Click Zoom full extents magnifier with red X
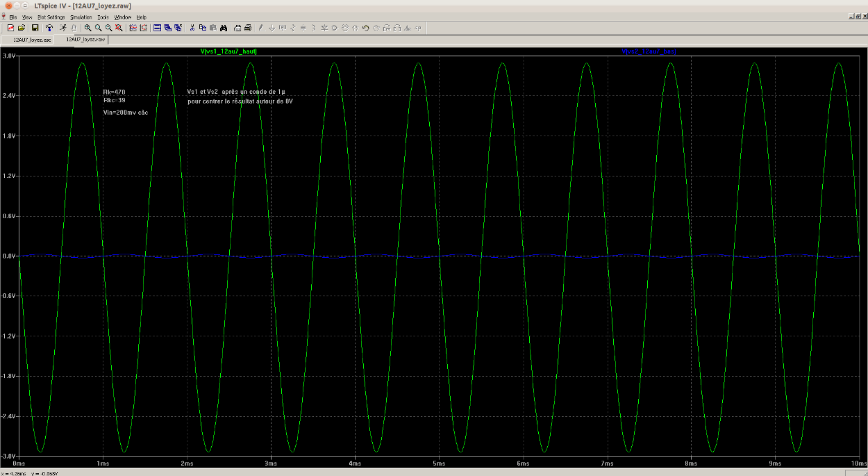The width and height of the screenshot is (868, 476). pos(119,28)
